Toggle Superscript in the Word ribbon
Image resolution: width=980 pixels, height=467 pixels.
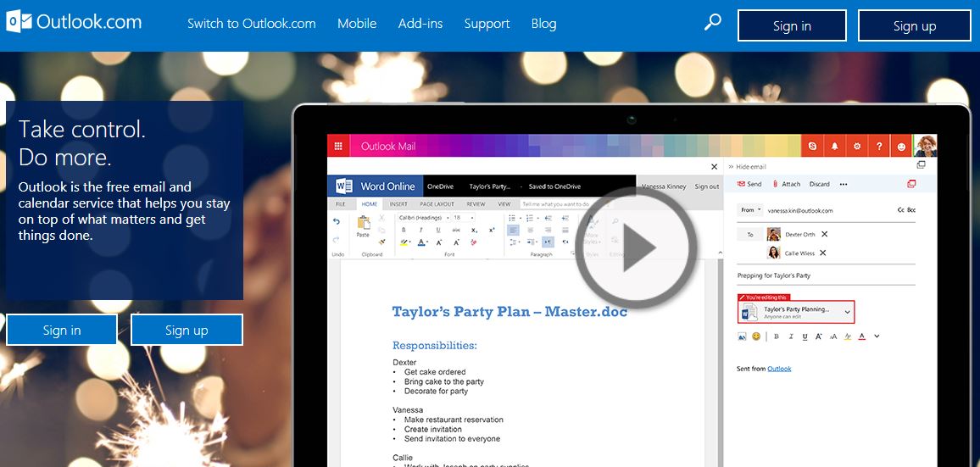click(492, 230)
